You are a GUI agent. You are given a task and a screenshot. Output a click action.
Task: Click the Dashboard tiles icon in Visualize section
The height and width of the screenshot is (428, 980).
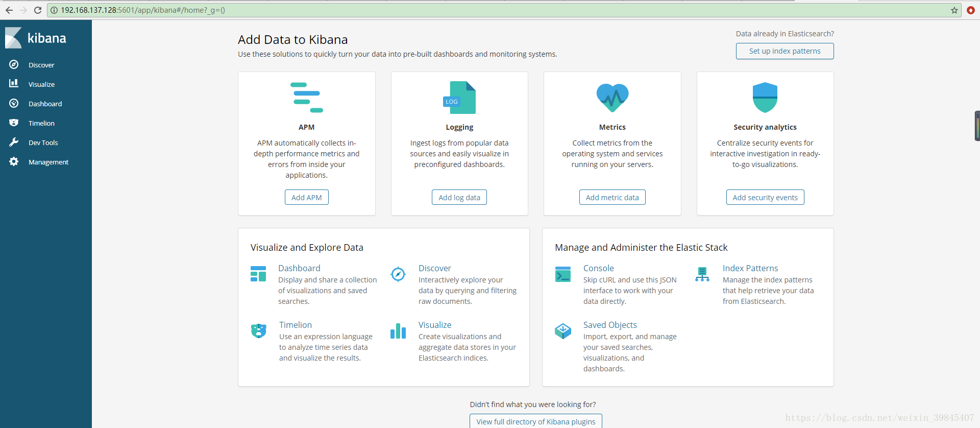[258, 274]
